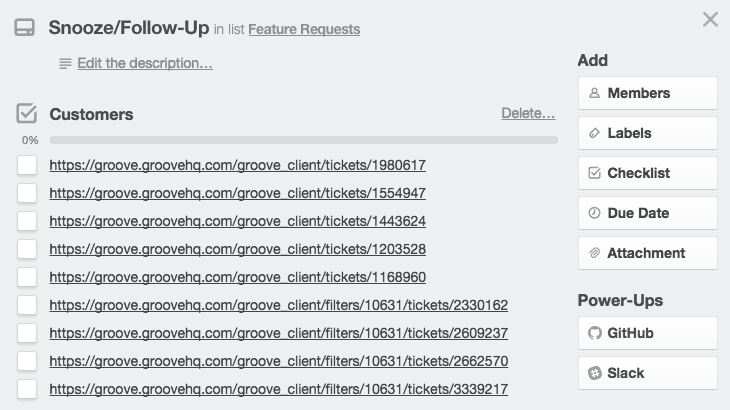
Task: Check off ticket 2330162 item
Action: coord(27,305)
